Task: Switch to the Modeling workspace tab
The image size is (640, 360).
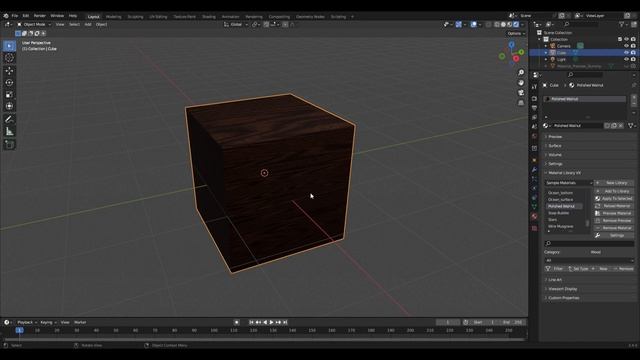Action: pos(113,17)
